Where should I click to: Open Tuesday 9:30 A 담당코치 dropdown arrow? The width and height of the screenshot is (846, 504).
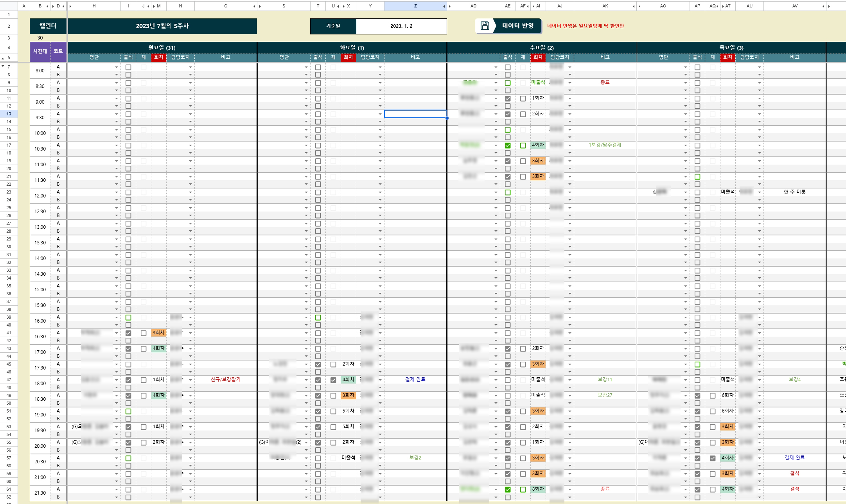pyautogui.click(x=380, y=114)
